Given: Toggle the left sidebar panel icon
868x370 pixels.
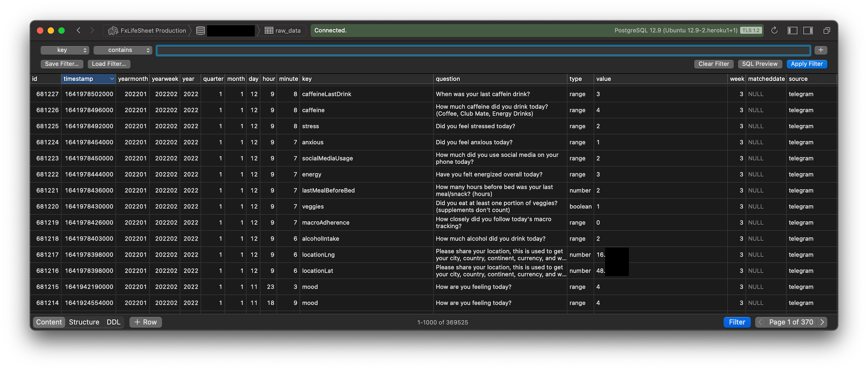Looking at the screenshot, I should tap(792, 30).
